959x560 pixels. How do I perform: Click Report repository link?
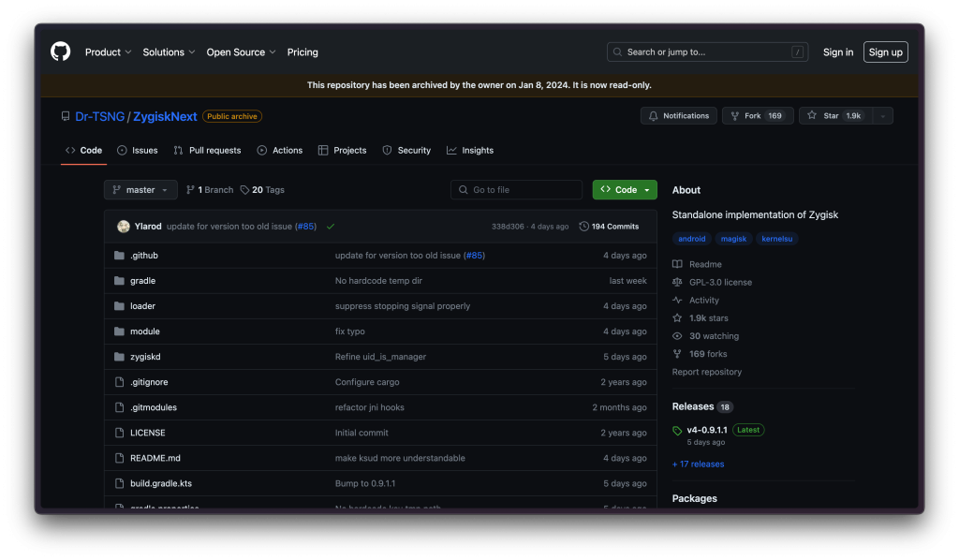(706, 372)
